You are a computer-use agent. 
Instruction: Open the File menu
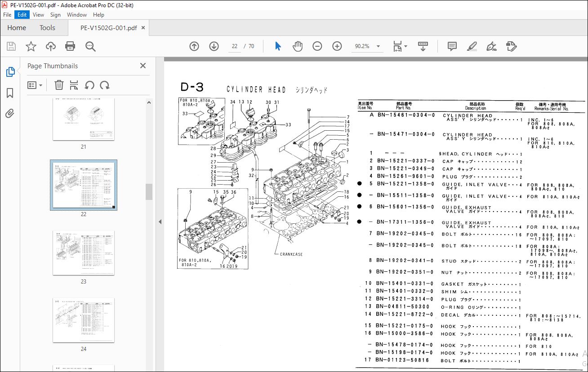click(7, 15)
